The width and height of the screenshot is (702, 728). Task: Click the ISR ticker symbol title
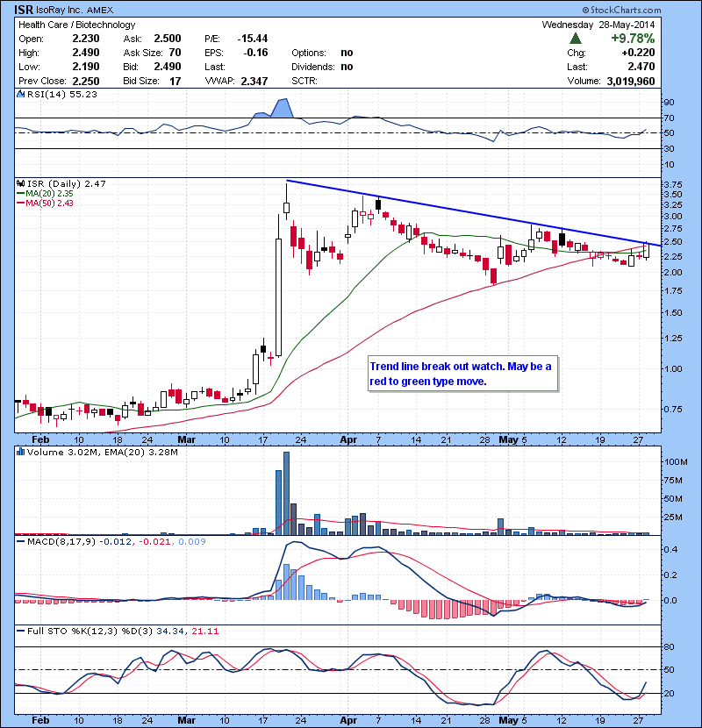(x=23, y=10)
